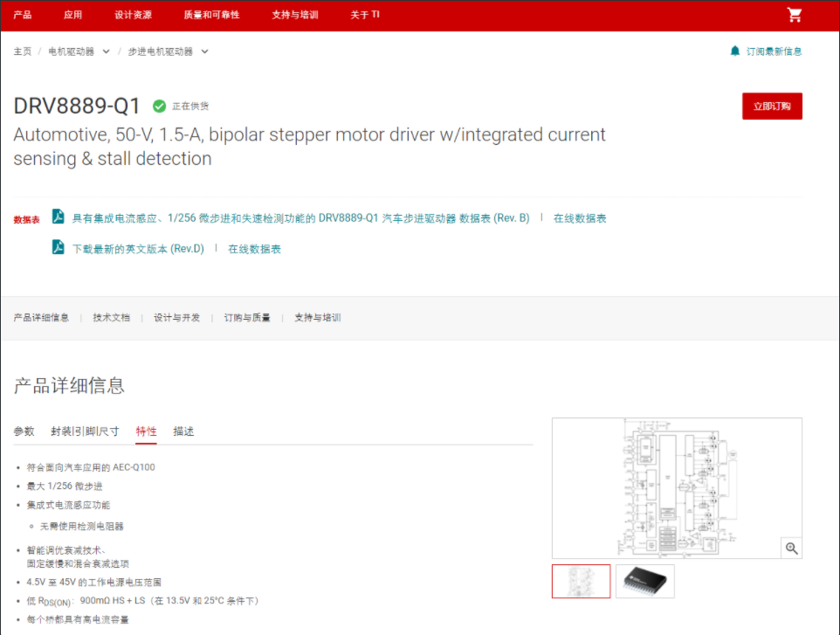Click the subscribe notification bell icon
Viewport: 840px width, 635px height.
[x=735, y=51]
